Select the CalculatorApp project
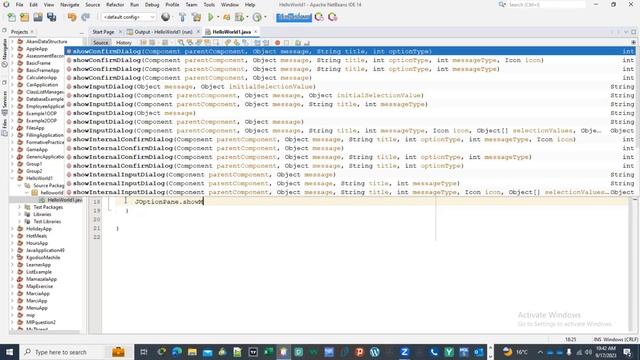 pos(41,78)
